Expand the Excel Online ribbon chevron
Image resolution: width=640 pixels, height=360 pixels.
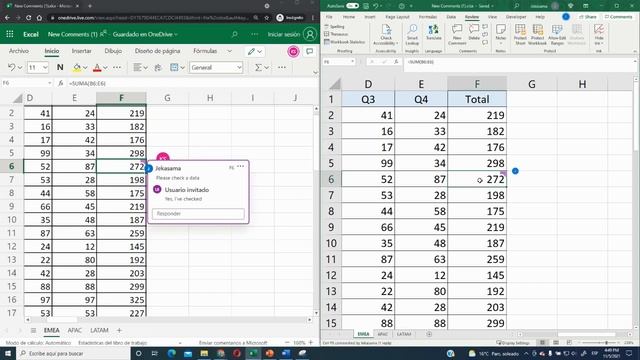click(315, 72)
